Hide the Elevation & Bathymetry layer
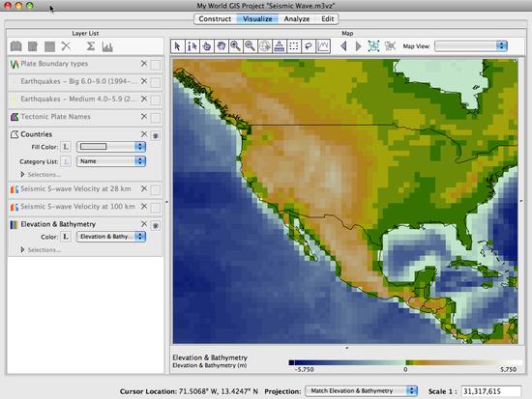The width and height of the screenshot is (532, 399). [156, 225]
